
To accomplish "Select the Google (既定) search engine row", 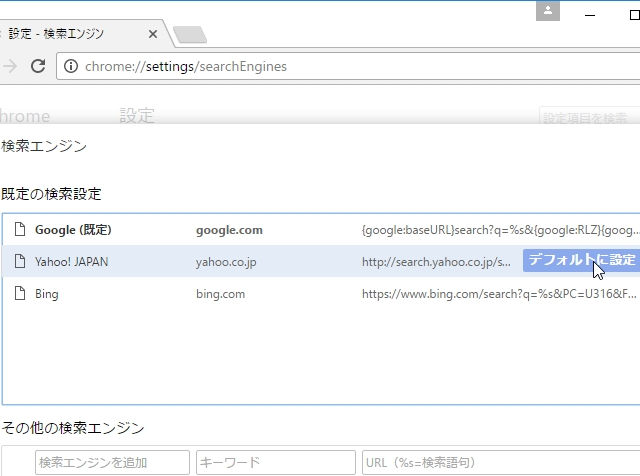I will click(321, 230).
